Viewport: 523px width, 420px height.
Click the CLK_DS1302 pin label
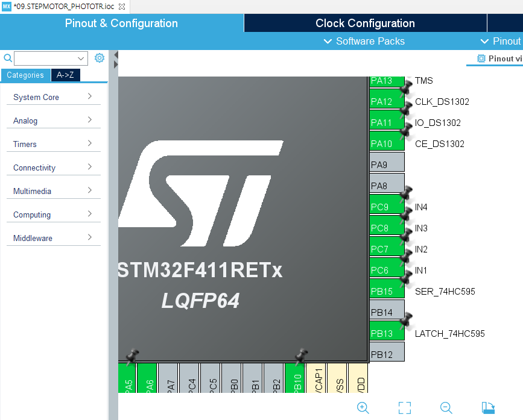click(442, 102)
